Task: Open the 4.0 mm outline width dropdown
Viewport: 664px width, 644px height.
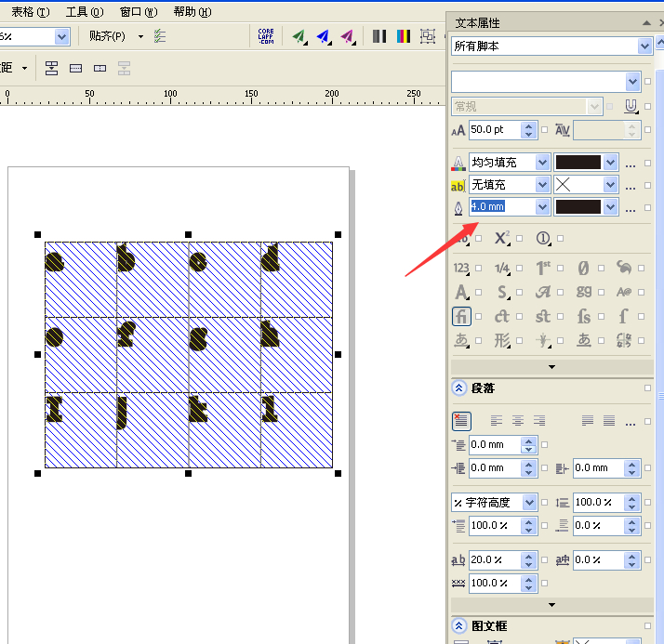Action: tap(542, 207)
